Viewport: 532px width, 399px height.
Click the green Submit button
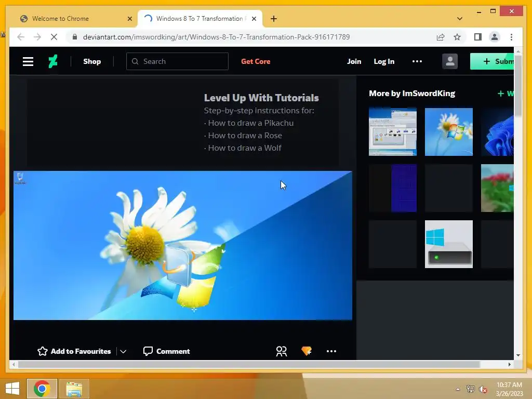tap(492, 61)
